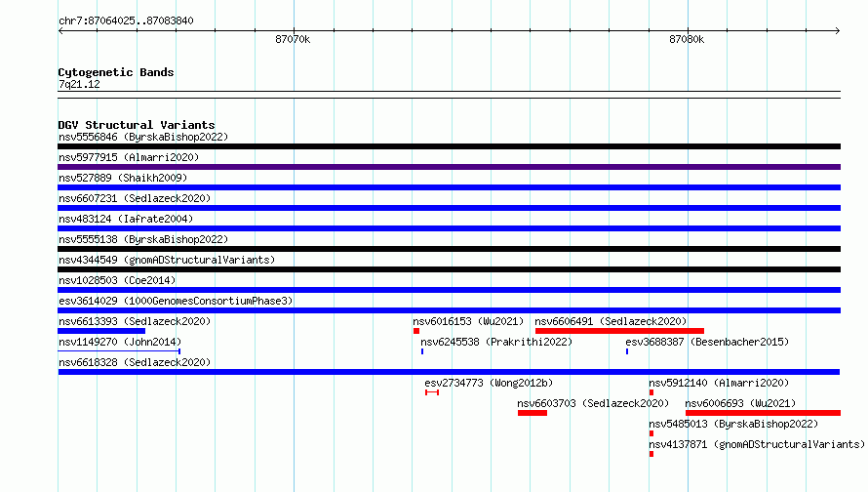Image resolution: width=868 pixels, height=492 pixels.
Task: Click the blue nsv483124 variant bar
Action: coord(449,228)
